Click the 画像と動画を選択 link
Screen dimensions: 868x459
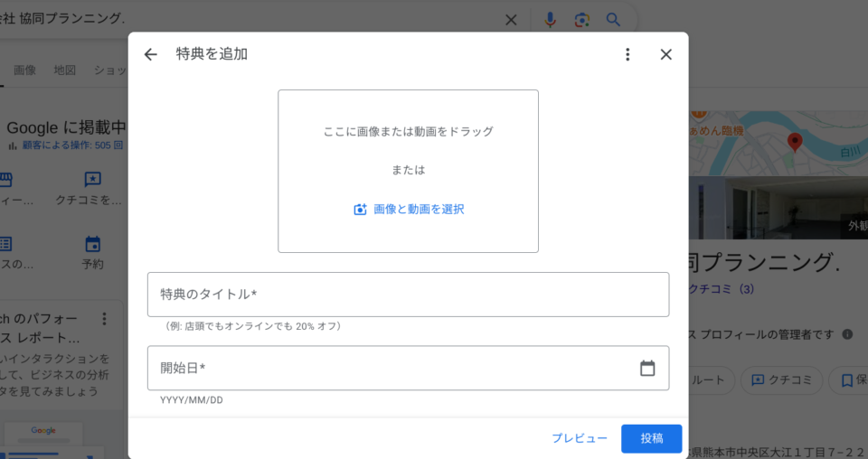[x=419, y=209]
